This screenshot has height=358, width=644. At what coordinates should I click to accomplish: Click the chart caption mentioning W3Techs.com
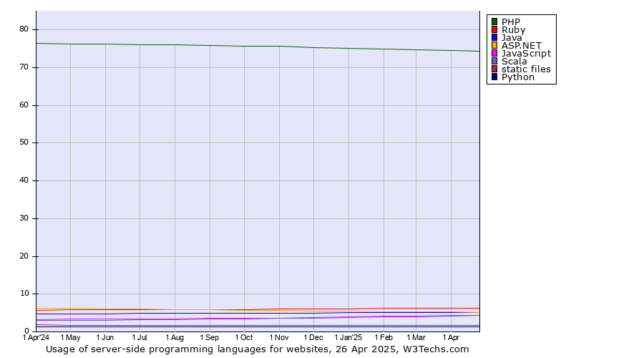click(x=257, y=349)
